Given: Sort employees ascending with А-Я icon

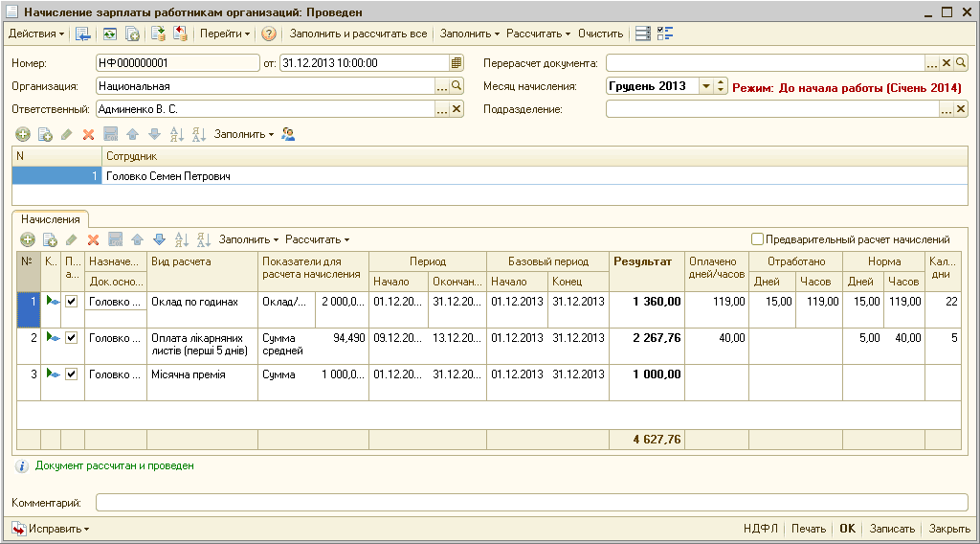Looking at the screenshot, I should coord(177,134).
